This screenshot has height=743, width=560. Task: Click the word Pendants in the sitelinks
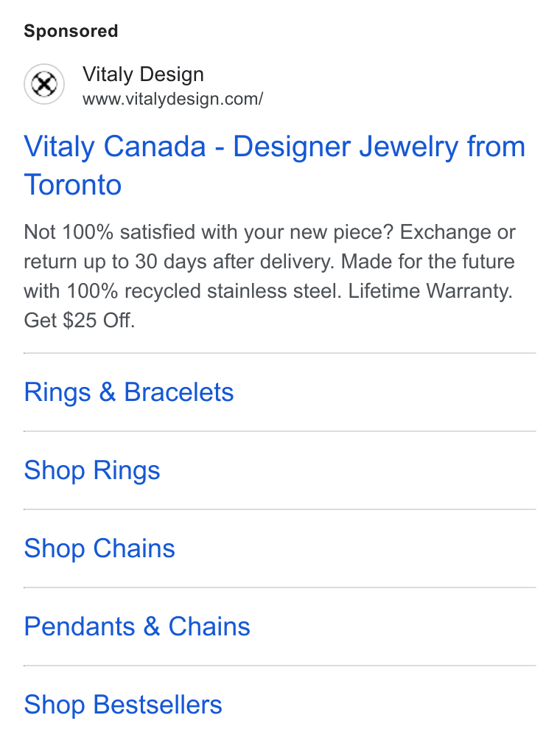[x=80, y=627]
